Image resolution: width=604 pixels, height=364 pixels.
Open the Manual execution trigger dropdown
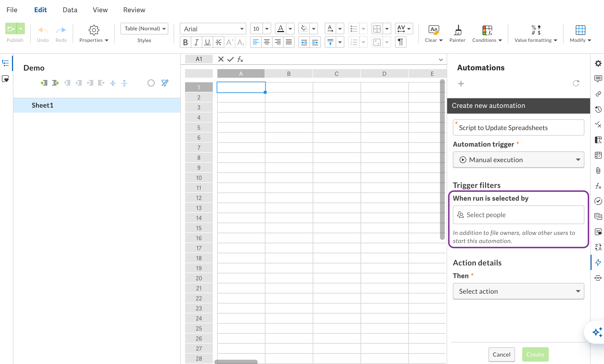[518, 160]
